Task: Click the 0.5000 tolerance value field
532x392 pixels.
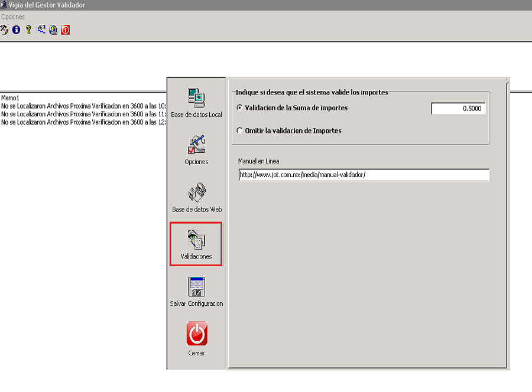Action: tap(458, 109)
